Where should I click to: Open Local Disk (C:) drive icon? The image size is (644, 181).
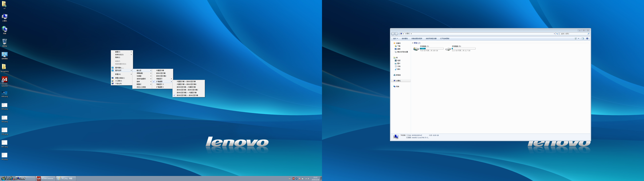tap(416, 49)
